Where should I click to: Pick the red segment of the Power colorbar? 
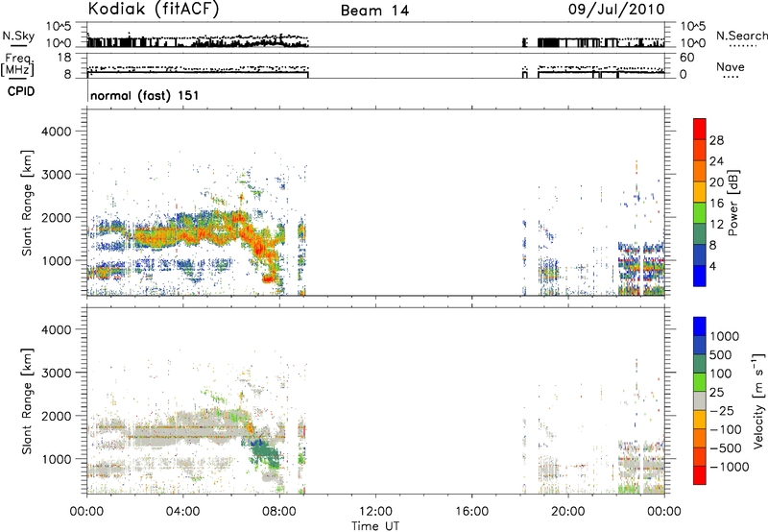[700, 130]
